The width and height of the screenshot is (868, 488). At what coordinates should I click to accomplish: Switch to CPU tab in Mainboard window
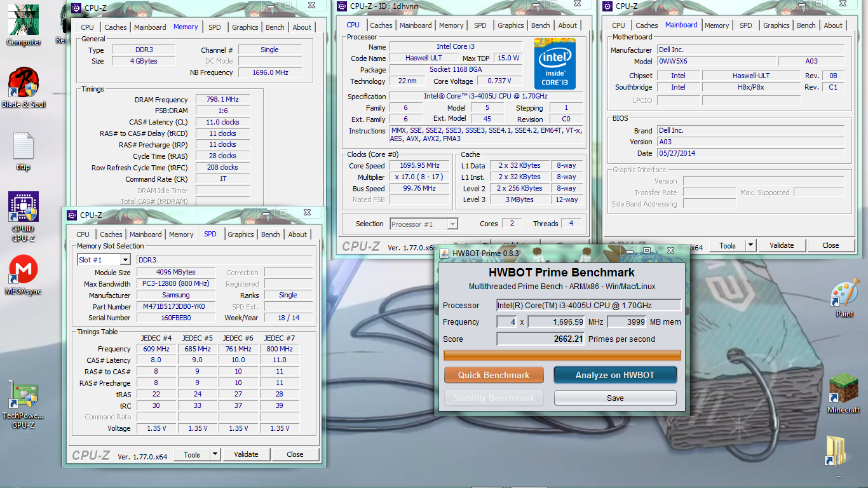tap(618, 25)
